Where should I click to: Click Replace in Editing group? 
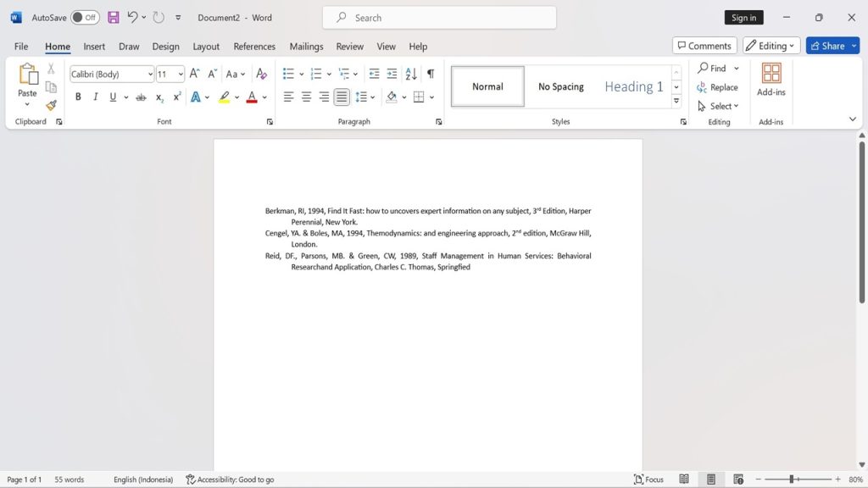coord(717,87)
